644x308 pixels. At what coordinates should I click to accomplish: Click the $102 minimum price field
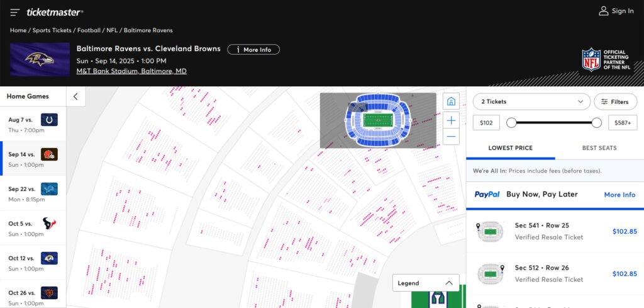tap(486, 123)
